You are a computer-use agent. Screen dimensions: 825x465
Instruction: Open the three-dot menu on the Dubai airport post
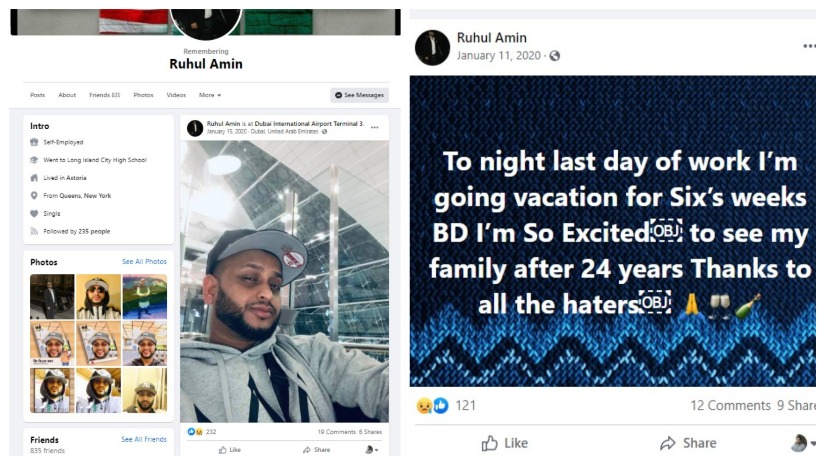pyautogui.click(x=375, y=127)
